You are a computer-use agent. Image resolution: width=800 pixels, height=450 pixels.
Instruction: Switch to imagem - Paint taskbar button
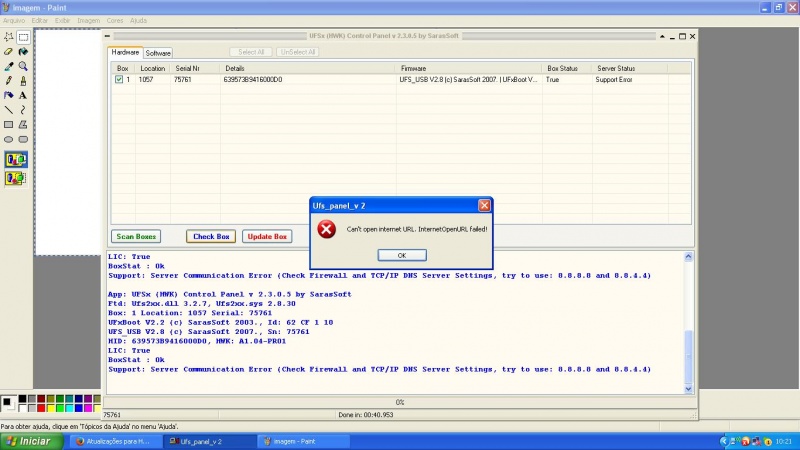(304, 441)
